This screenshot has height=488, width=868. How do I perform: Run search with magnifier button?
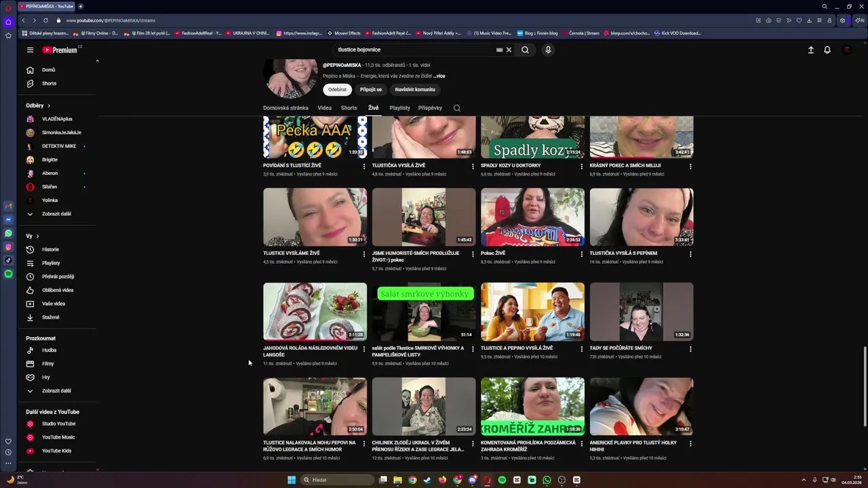point(525,49)
